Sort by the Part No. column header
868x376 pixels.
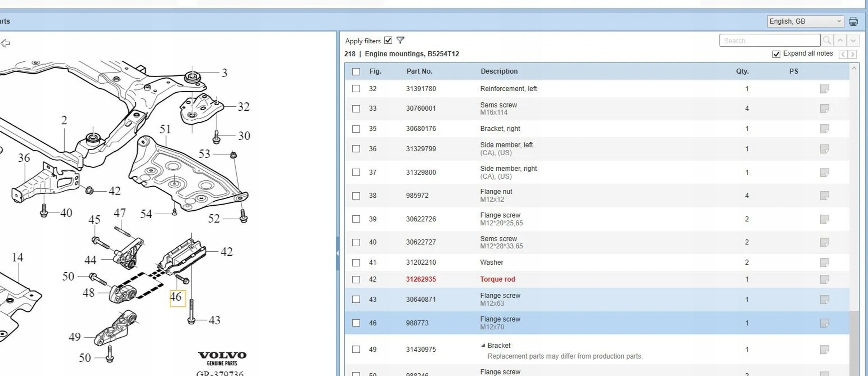(419, 71)
